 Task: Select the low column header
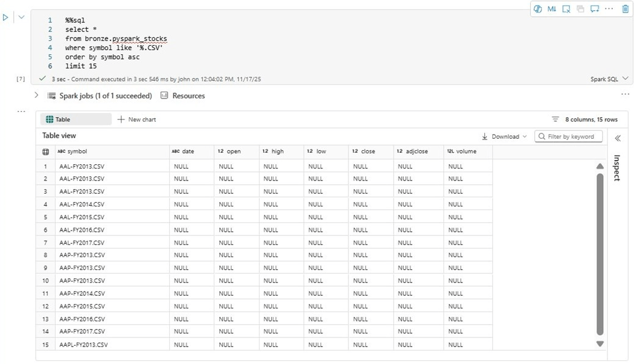pyautogui.click(x=326, y=152)
